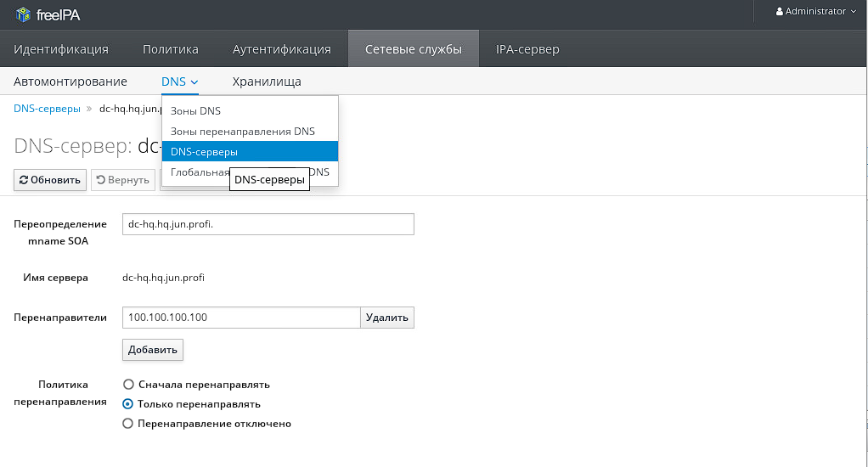Click 'DNS-серверы' highlighted menu item

204,152
